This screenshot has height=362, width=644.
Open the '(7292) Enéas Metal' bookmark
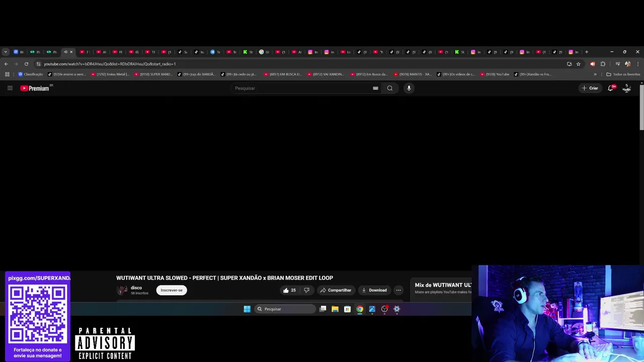click(x=110, y=74)
